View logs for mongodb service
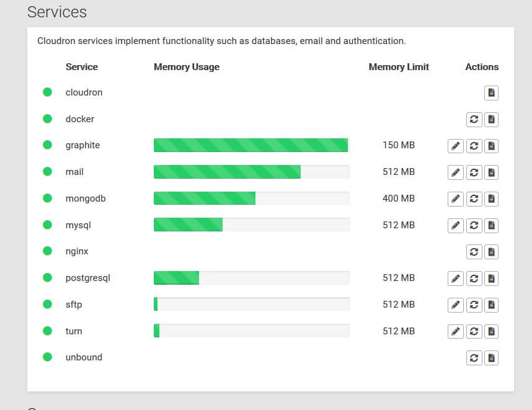532x410 pixels. tap(491, 199)
